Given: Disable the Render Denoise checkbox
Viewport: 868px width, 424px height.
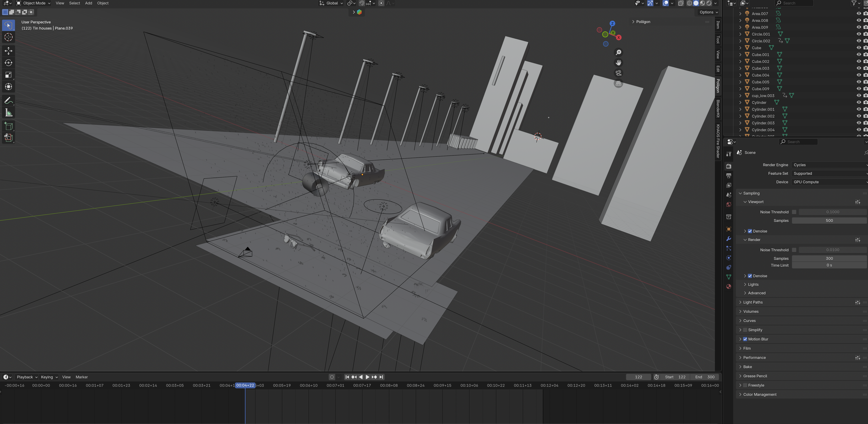Looking at the screenshot, I should click(x=750, y=276).
